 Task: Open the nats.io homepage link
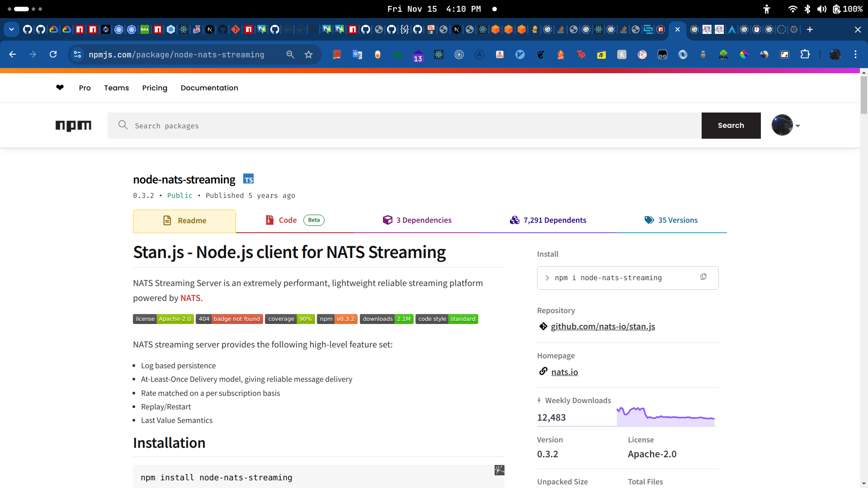coord(564,372)
